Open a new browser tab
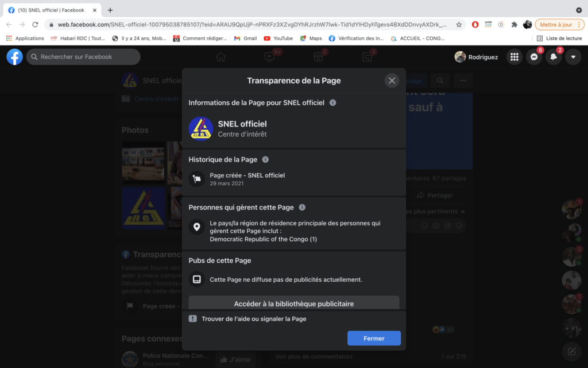Image resolution: width=588 pixels, height=368 pixels. point(110,10)
